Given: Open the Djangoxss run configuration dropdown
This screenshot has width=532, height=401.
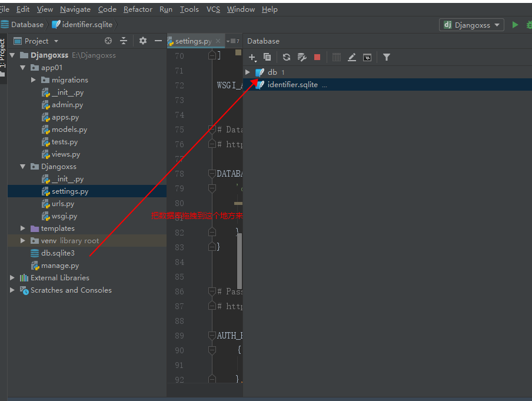Looking at the screenshot, I should 472,25.
